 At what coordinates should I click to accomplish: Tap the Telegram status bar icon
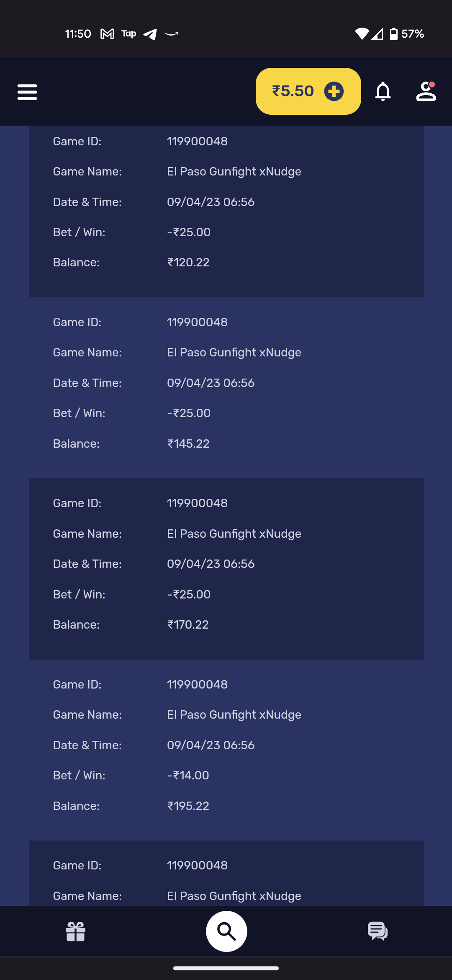click(x=150, y=34)
